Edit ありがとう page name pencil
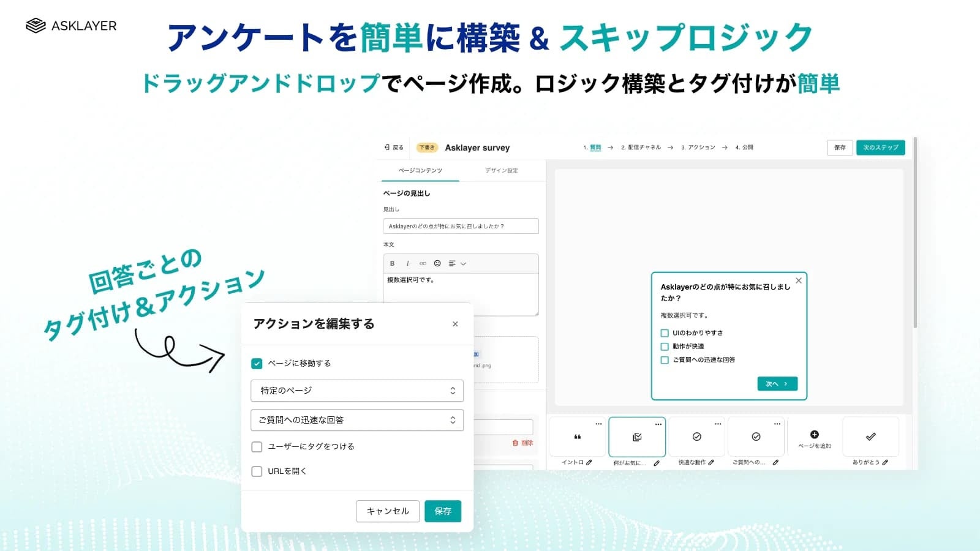Image resolution: width=980 pixels, height=551 pixels. point(885,463)
